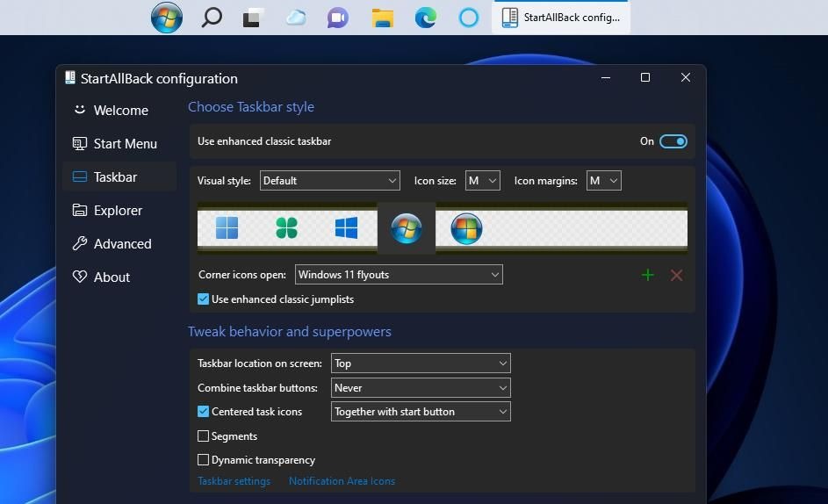Open the Combine taskbar buttons dropdown
This screenshot has width=828, height=504.
(x=421, y=387)
